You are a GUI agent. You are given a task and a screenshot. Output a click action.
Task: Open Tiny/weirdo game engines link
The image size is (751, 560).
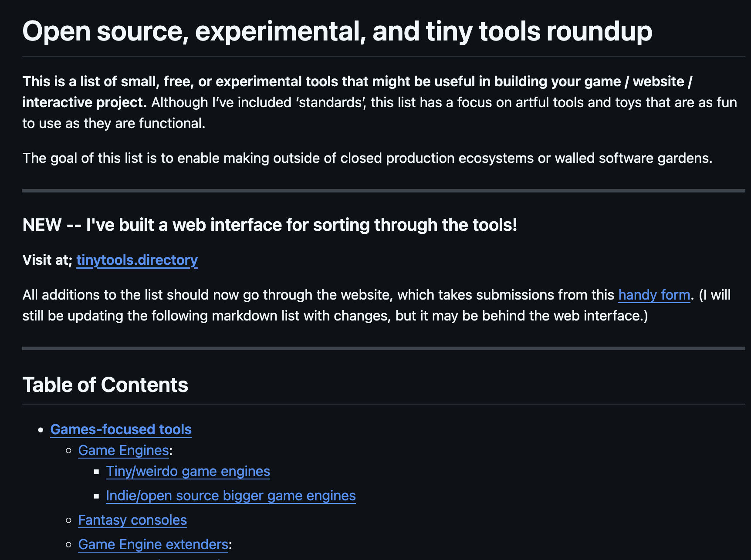188,471
